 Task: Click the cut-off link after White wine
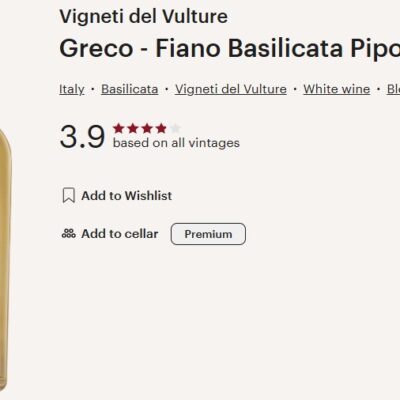[393, 89]
